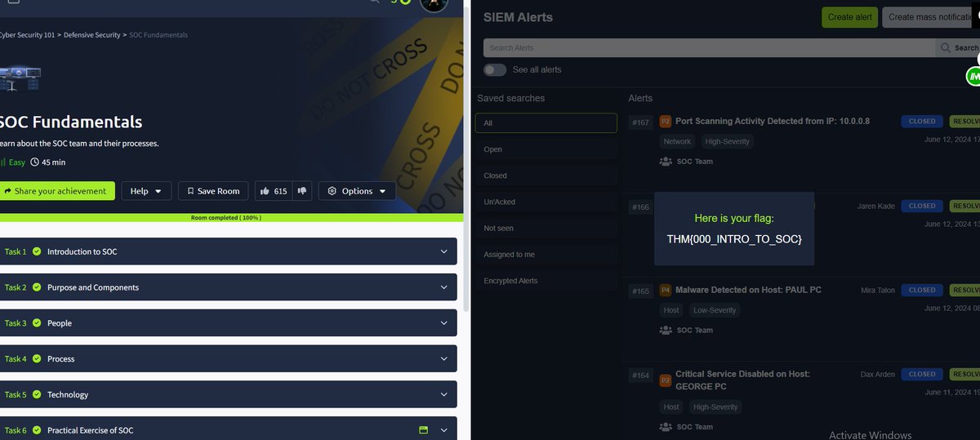Viewport: 980px width, 440px height.
Task: Click the SIEM Search button
Action: pyautogui.click(x=957, y=48)
